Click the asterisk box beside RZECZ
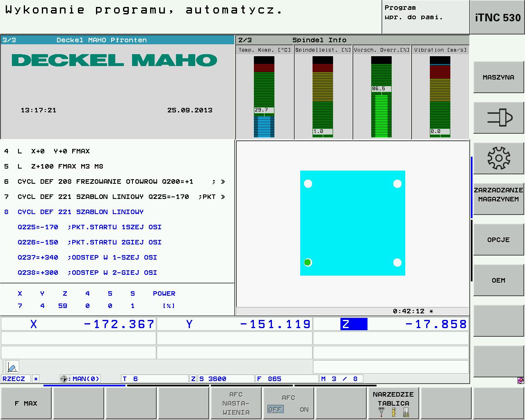This screenshot has width=525, height=420. [36, 379]
